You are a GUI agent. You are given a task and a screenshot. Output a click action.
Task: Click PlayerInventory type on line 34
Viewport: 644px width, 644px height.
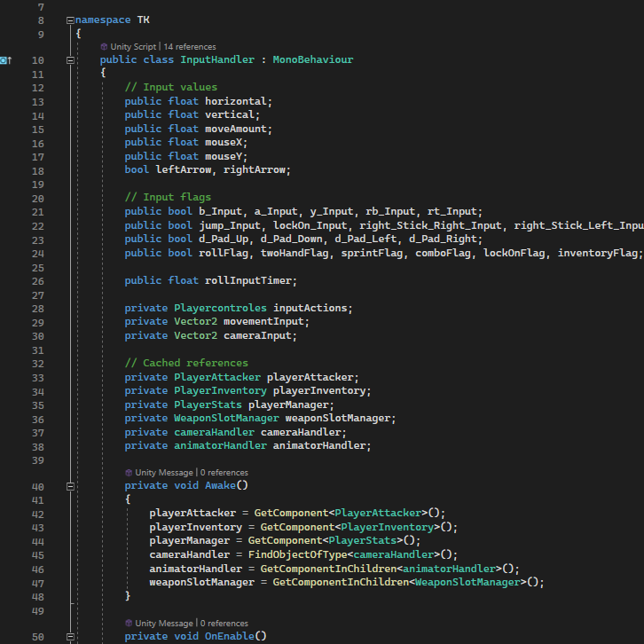point(220,390)
